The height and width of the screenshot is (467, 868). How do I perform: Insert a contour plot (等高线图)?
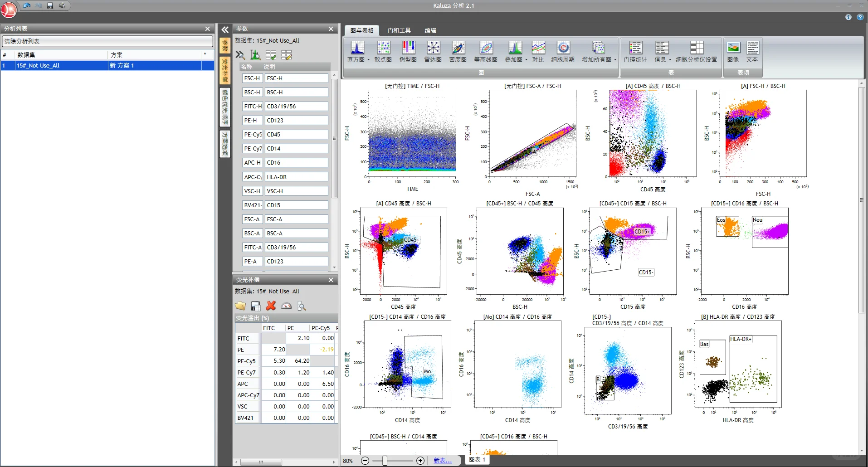point(486,51)
